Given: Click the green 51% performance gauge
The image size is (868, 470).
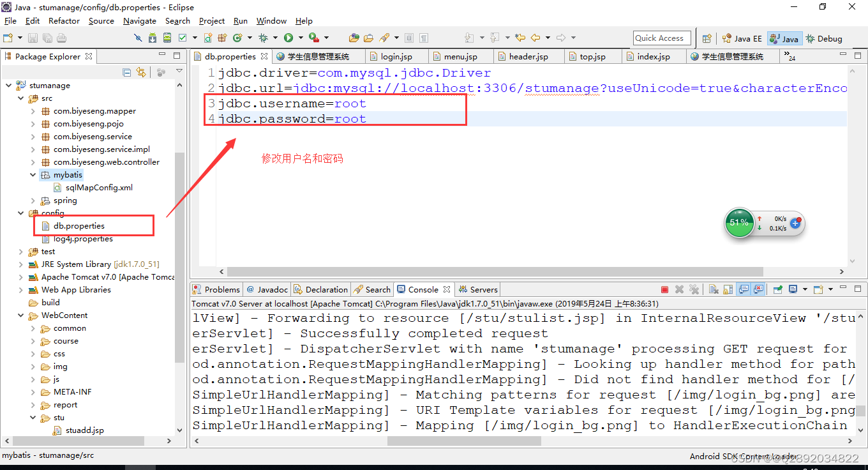Looking at the screenshot, I should pos(738,224).
